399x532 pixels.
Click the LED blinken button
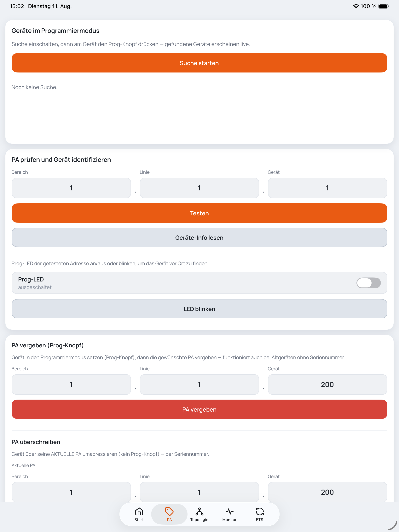tap(199, 309)
